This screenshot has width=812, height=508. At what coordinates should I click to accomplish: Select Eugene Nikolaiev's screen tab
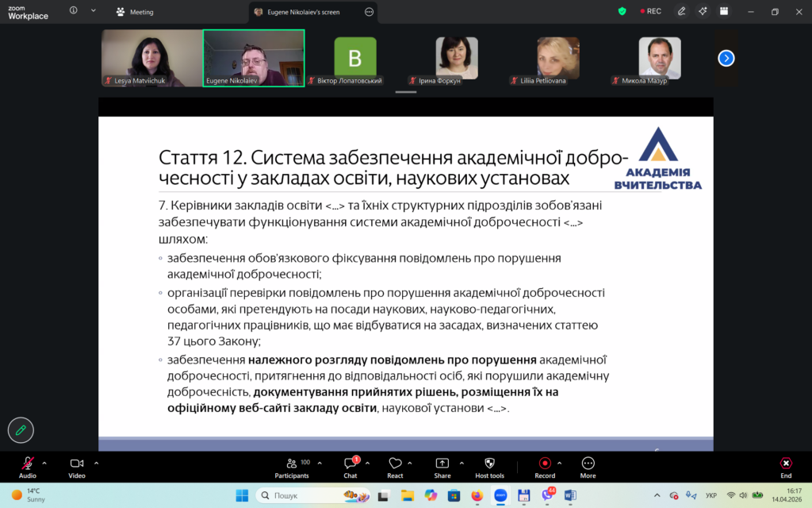pos(306,12)
